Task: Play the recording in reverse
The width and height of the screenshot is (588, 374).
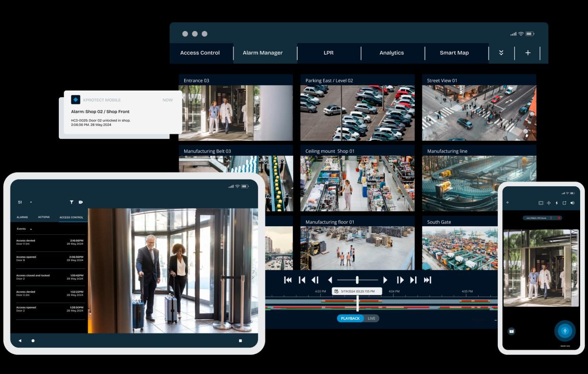Action: [330, 280]
